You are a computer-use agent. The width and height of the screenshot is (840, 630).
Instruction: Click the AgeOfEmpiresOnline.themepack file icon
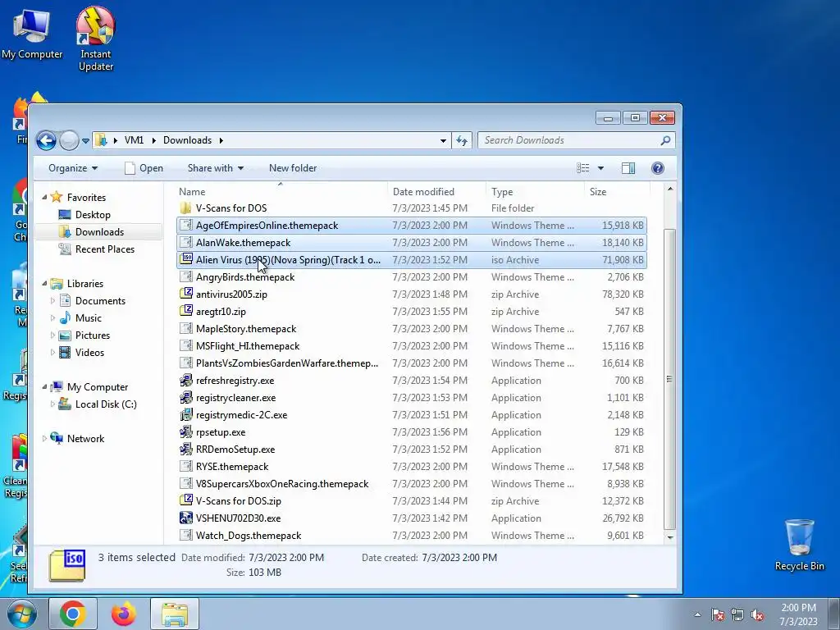(186, 225)
